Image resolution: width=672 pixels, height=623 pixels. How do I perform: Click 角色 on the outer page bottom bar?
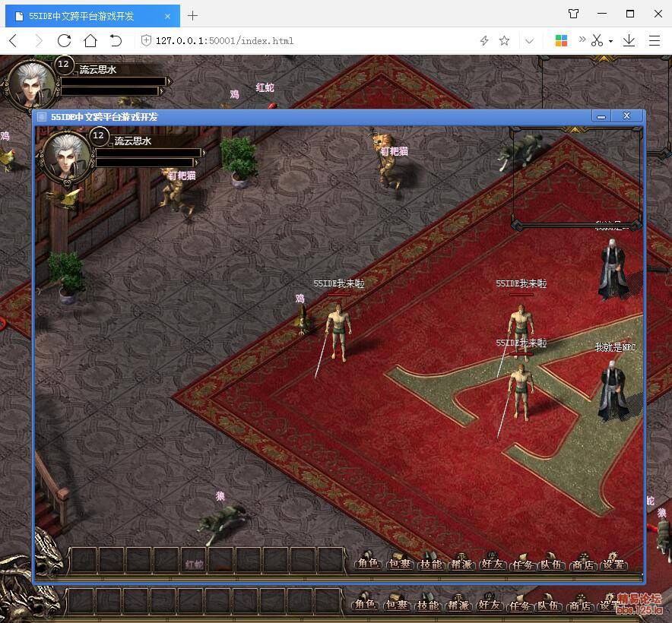tap(365, 604)
